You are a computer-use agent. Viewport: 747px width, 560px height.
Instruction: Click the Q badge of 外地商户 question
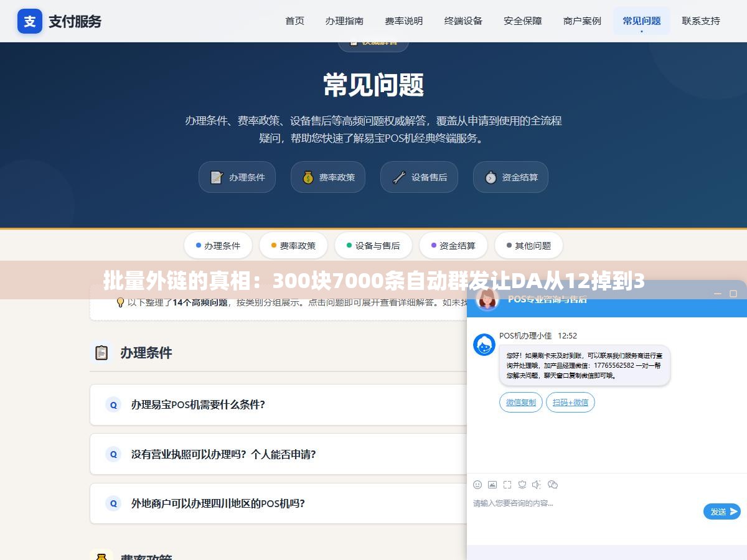pos(113,504)
